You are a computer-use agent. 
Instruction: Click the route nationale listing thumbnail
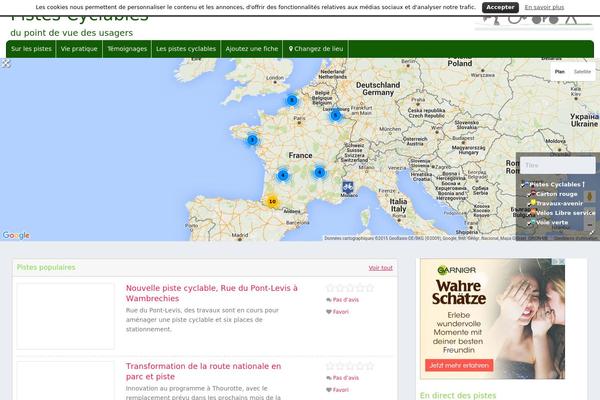pyautogui.click(x=65, y=380)
